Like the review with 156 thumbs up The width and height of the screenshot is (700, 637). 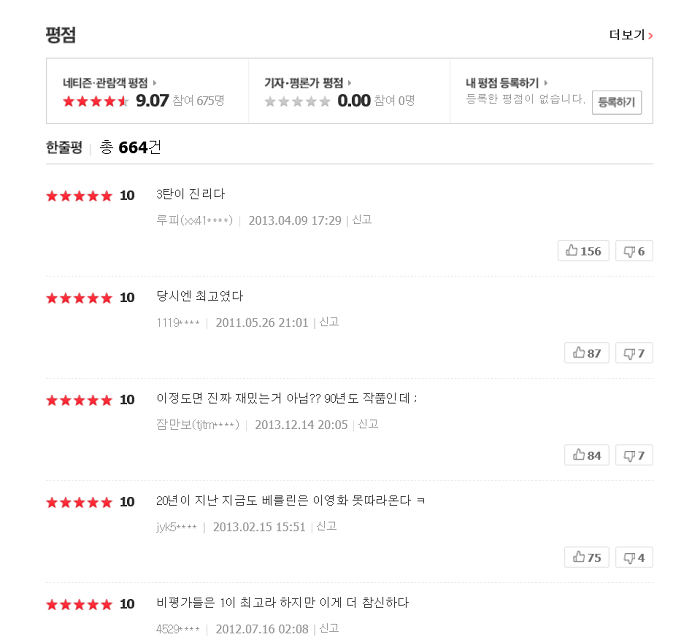[583, 251]
